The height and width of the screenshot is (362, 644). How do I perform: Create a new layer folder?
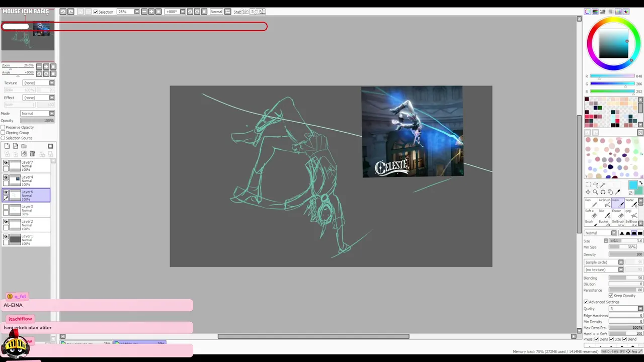24,146
